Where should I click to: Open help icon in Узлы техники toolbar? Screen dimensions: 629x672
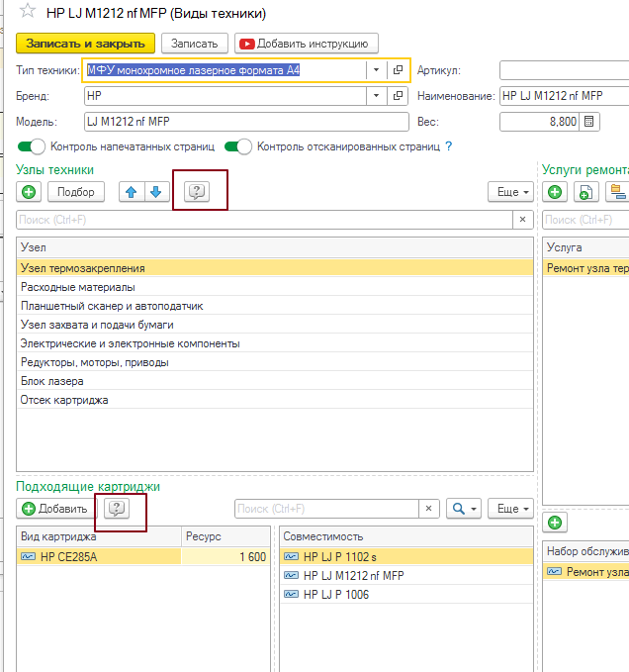[197, 191]
